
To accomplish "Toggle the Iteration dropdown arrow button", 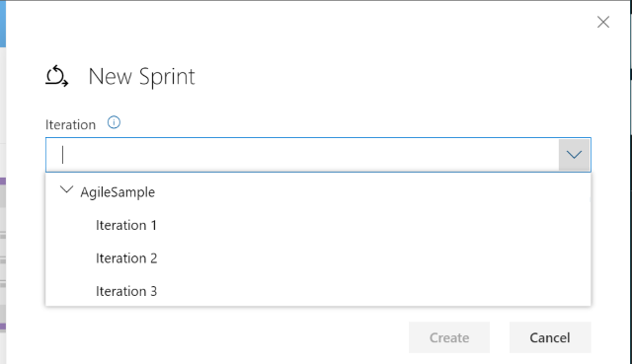I will (x=574, y=155).
